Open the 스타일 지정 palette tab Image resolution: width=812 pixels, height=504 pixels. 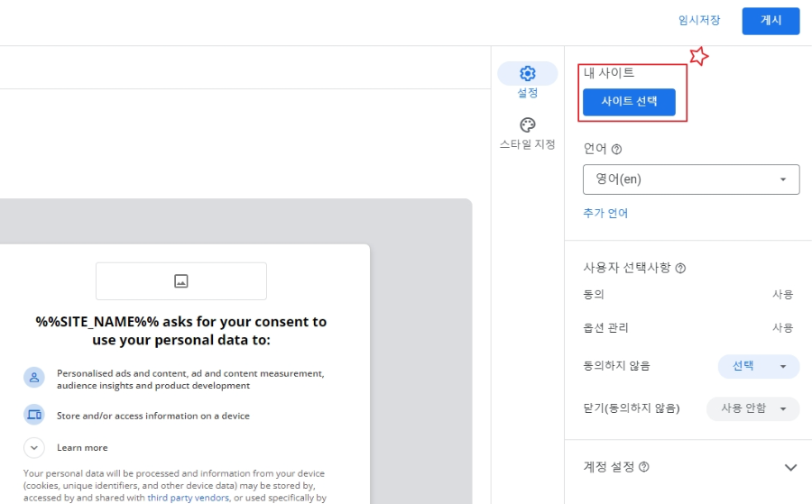tap(527, 133)
